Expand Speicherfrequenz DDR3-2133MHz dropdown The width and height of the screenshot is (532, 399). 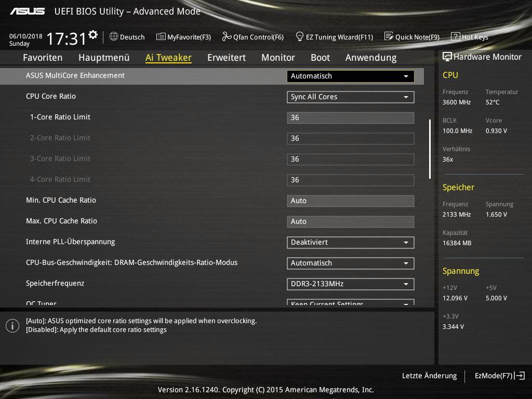[x=351, y=284]
